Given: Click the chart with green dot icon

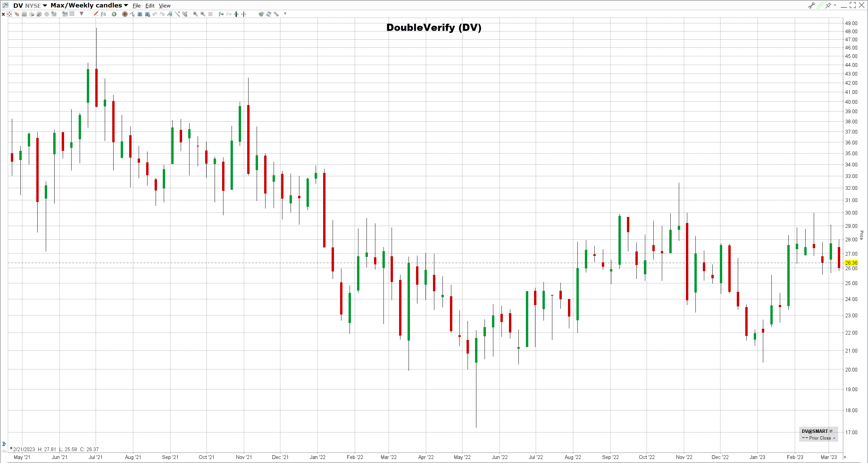Looking at the screenshot, I should click(64, 14).
